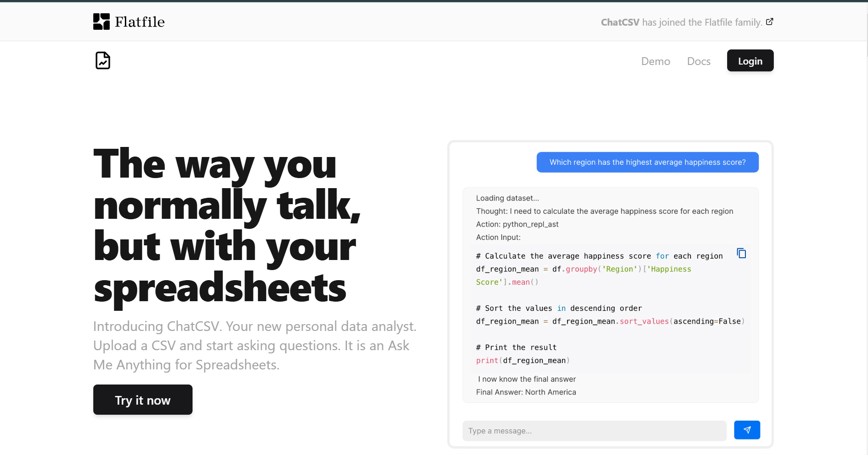Click the Action: python_repl_ast line
868x455 pixels.
pos(517,224)
